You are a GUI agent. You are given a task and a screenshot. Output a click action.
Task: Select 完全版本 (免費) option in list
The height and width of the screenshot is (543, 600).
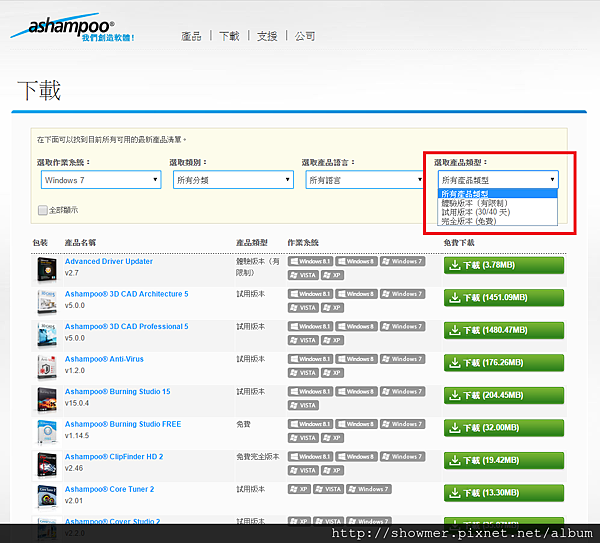(497, 221)
